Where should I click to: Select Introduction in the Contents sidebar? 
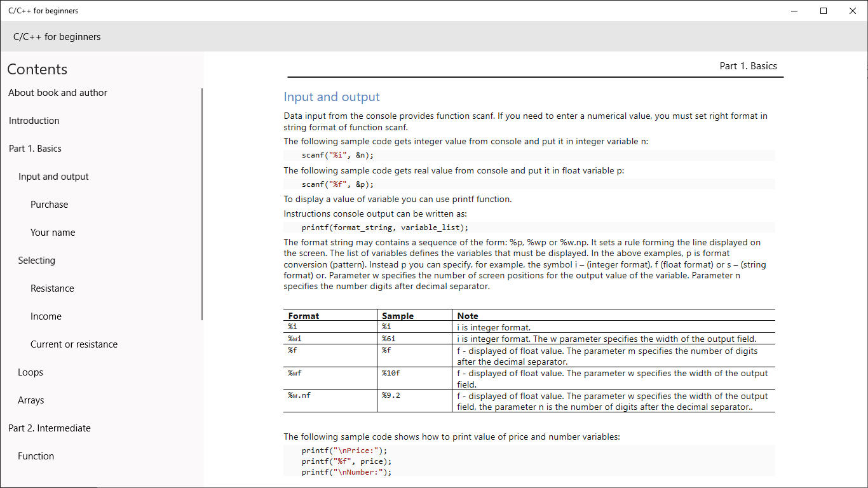pyautogui.click(x=34, y=120)
